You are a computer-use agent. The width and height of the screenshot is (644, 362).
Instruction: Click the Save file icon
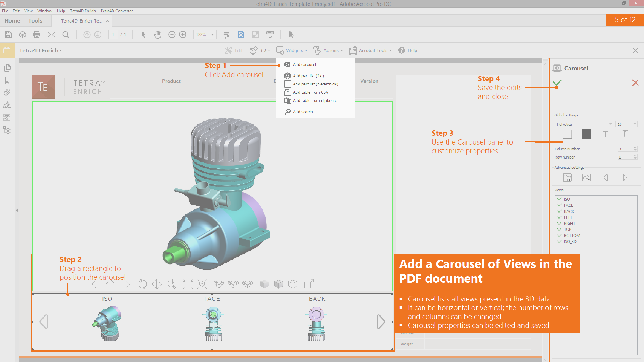(8, 34)
